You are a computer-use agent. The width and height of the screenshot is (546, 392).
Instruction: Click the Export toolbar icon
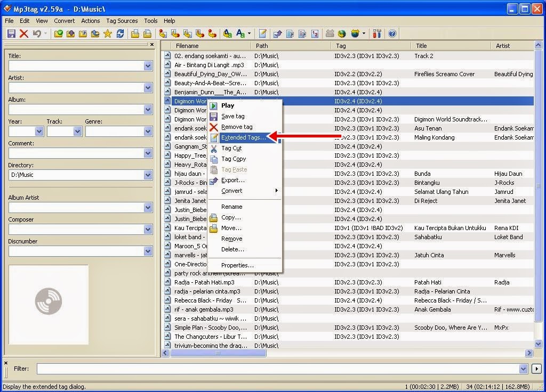277,34
